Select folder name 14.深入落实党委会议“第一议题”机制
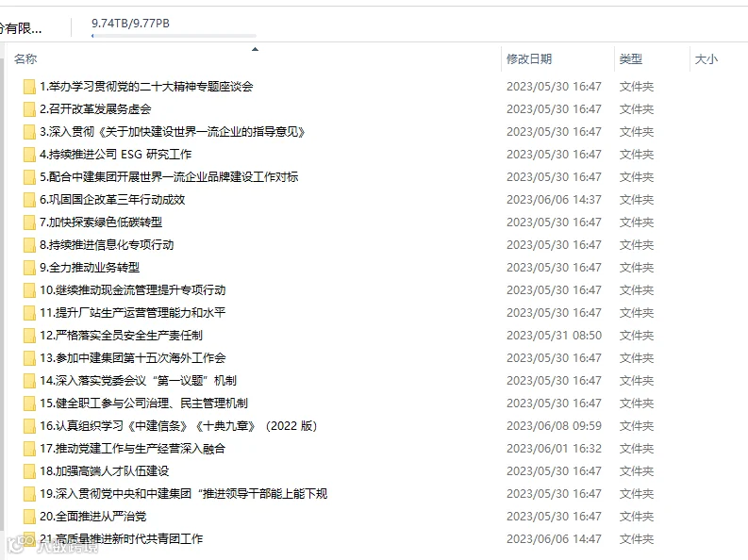 [x=139, y=381]
